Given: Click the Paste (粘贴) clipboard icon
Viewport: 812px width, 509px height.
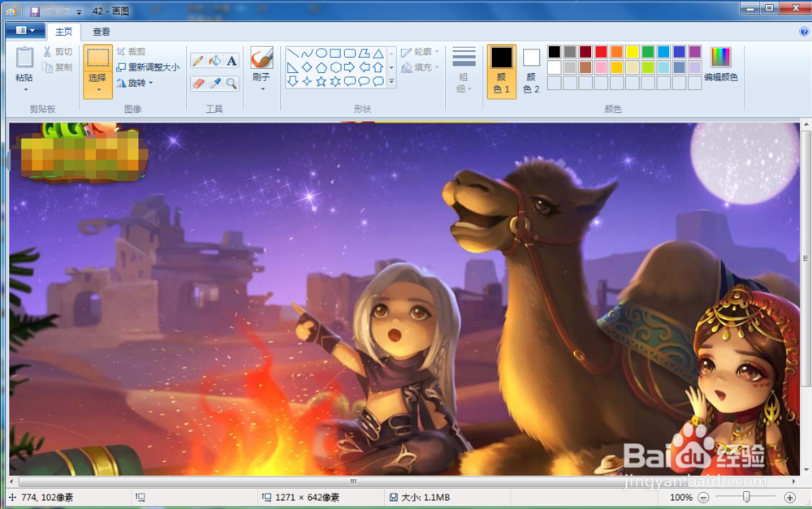Looking at the screenshot, I should (24, 58).
